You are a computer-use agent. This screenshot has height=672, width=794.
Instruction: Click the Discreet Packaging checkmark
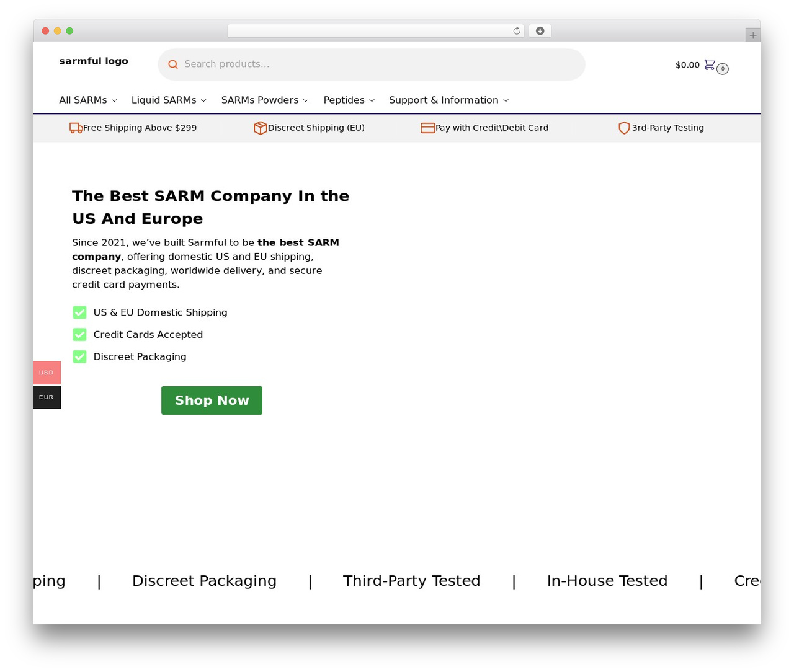coord(79,356)
